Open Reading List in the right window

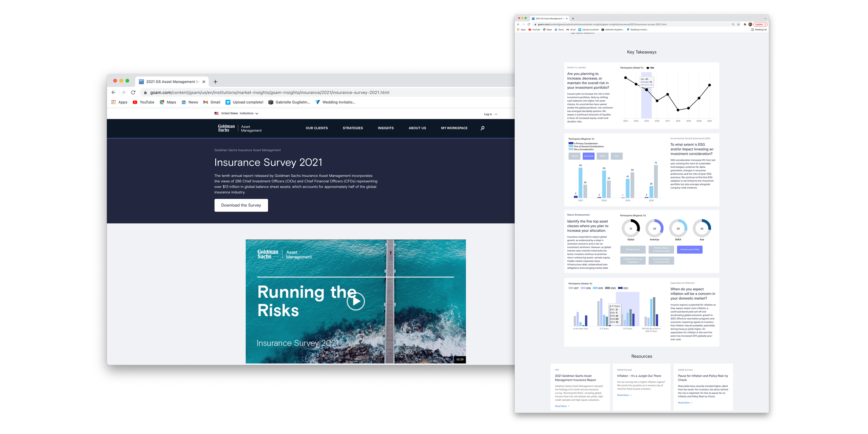coord(759,30)
